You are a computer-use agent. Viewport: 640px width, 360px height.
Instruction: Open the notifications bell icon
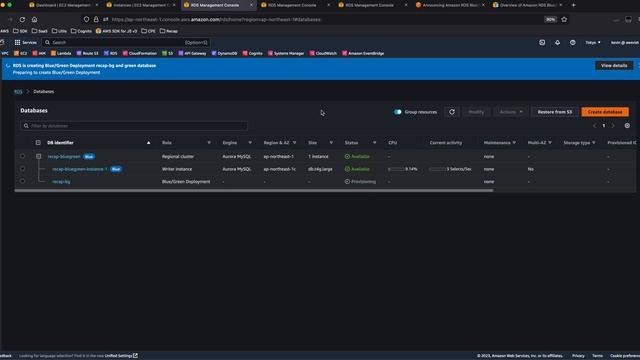[x=558, y=42]
